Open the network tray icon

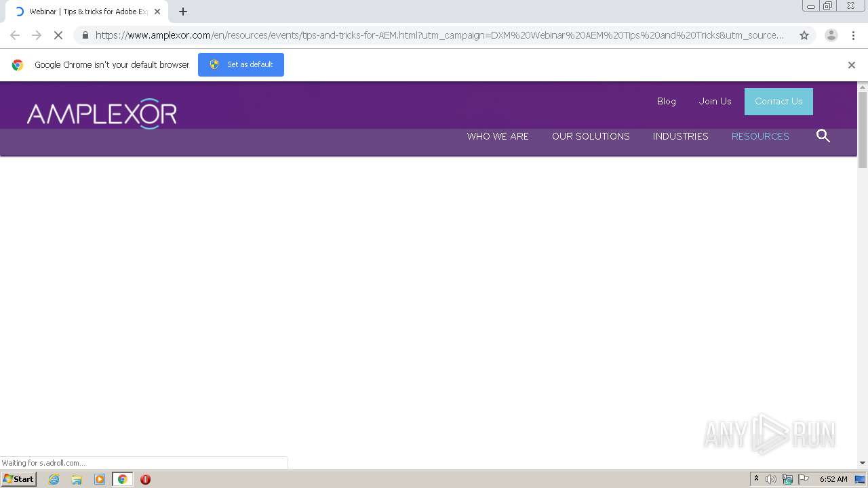[x=787, y=479]
